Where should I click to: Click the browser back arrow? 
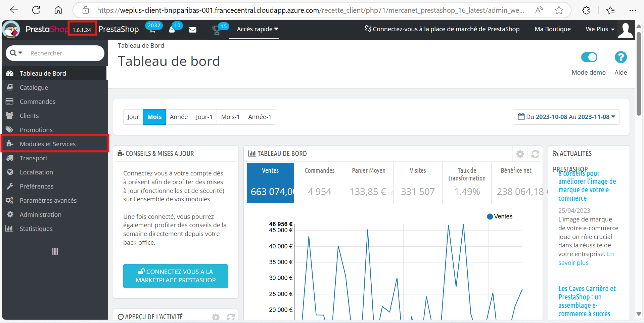pos(14,10)
